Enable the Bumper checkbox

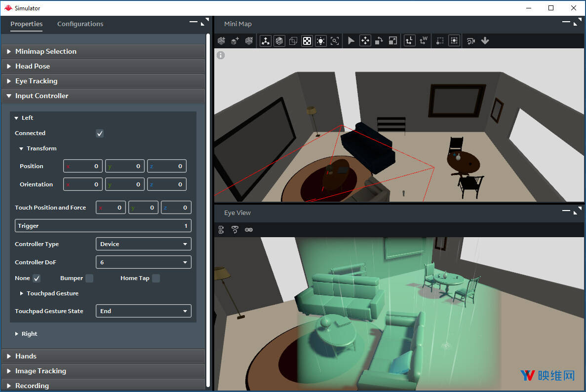point(89,279)
